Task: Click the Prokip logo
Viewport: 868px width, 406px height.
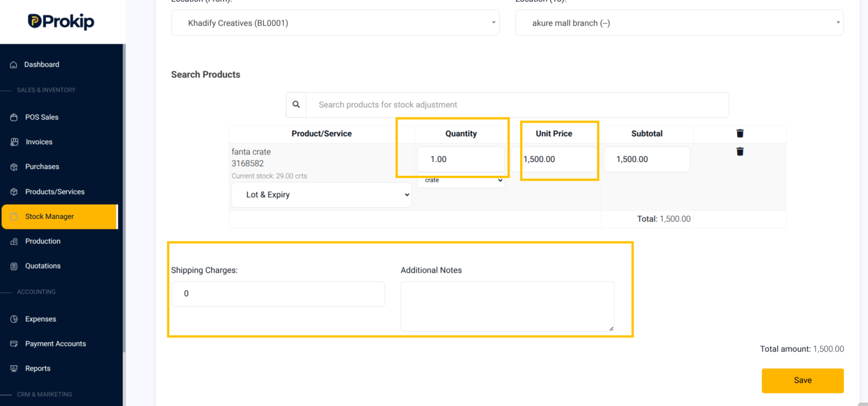Action: 61,21
